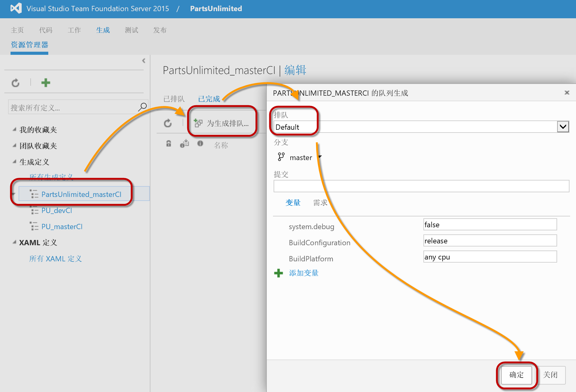
Task: Click the PU_masterCI definition icon
Action: point(34,227)
